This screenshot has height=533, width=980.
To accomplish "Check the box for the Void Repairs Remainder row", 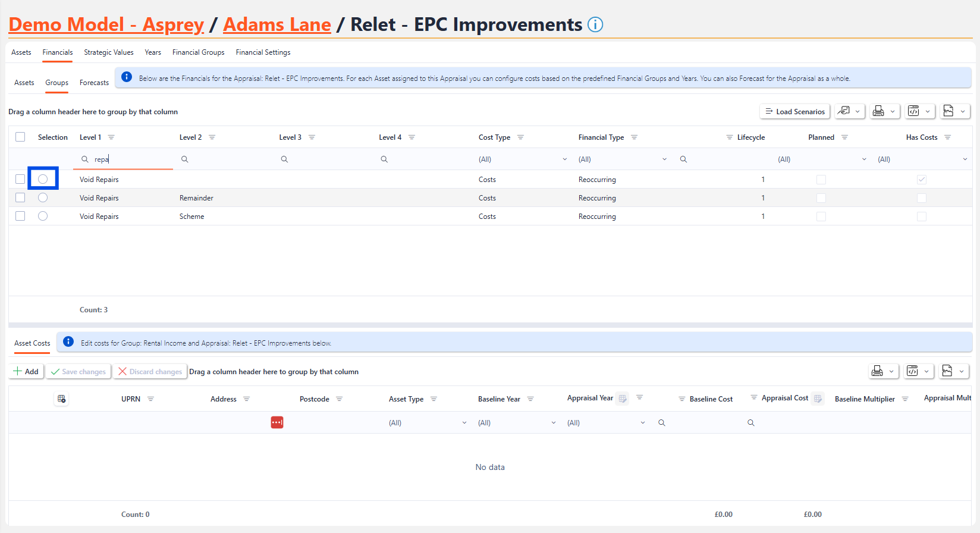I will [20, 197].
